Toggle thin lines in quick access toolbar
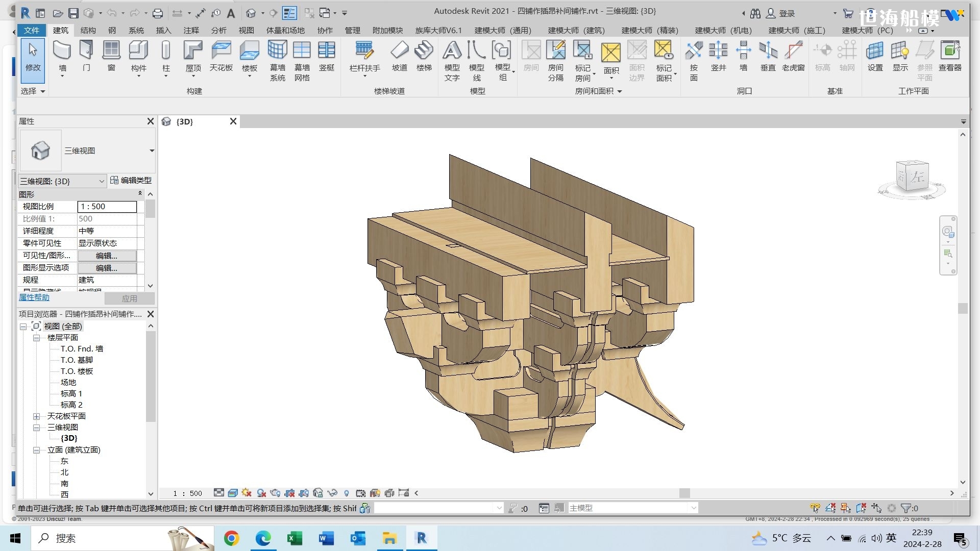Image resolution: width=980 pixels, height=551 pixels. (x=289, y=13)
